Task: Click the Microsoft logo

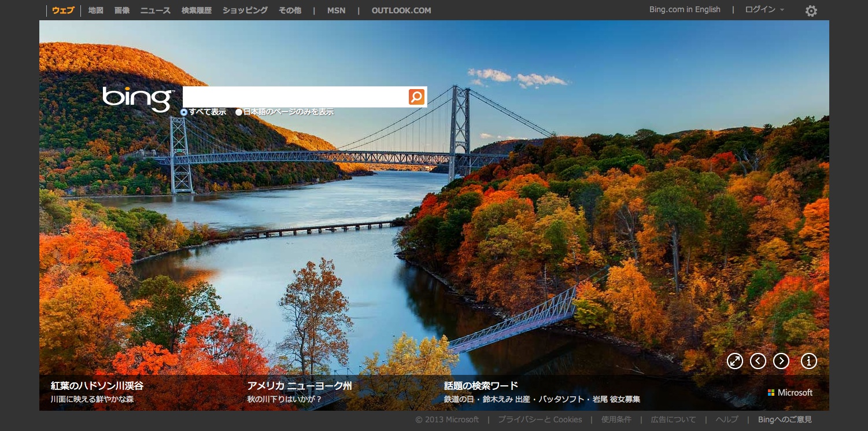Action: 790,393
